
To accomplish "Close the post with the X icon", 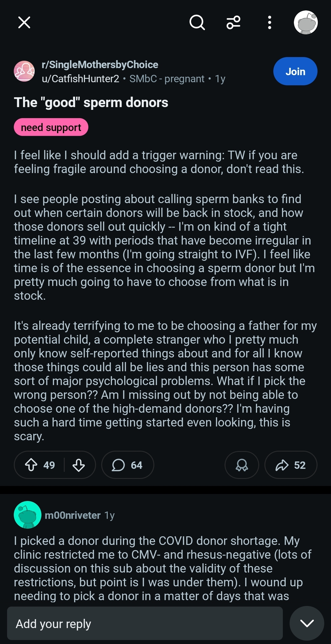I will [24, 22].
